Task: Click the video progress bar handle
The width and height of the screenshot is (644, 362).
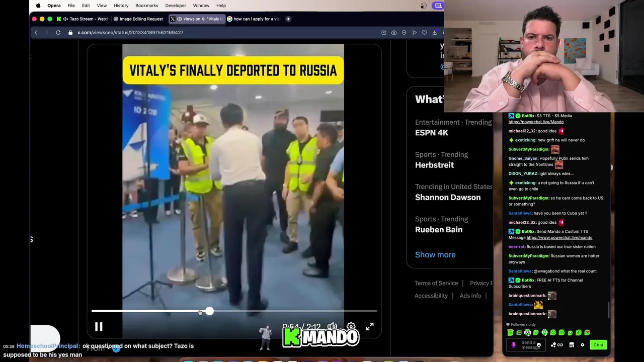Action: [209, 312]
